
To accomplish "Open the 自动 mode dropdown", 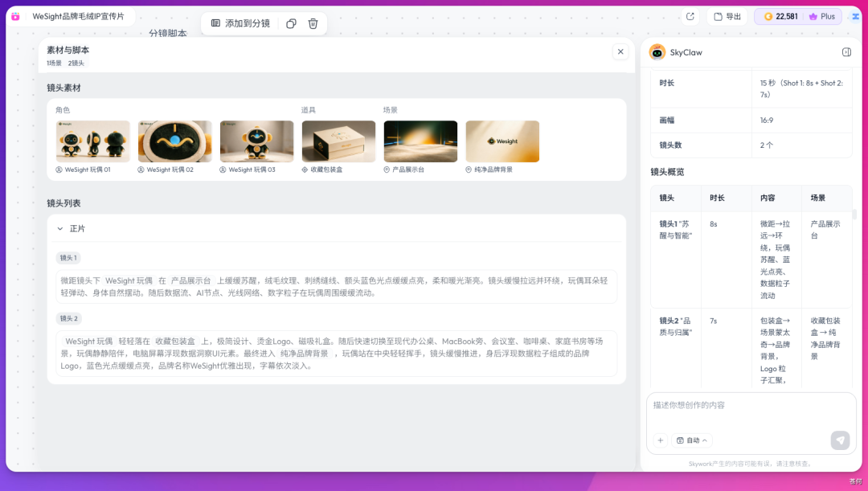I will [x=692, y=440].
